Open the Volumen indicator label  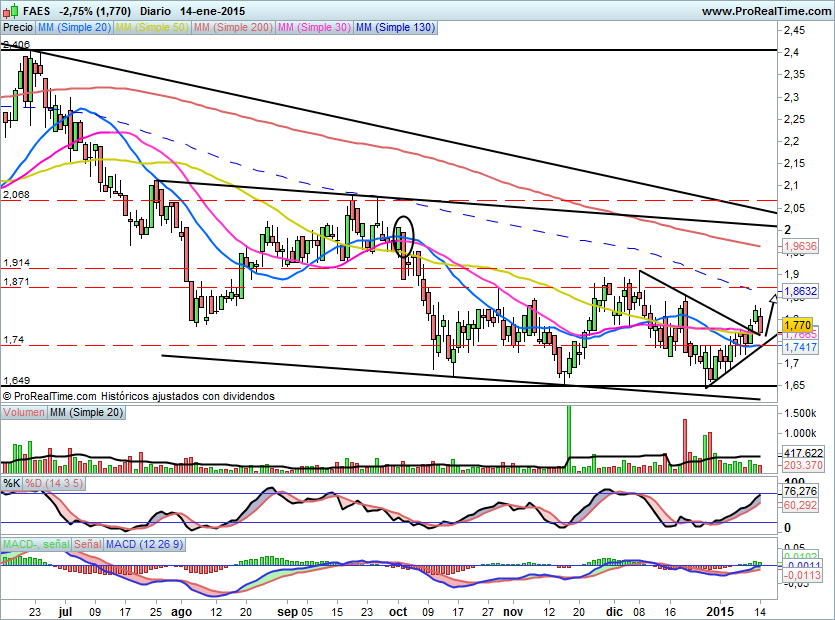click(x=24, y=412)
